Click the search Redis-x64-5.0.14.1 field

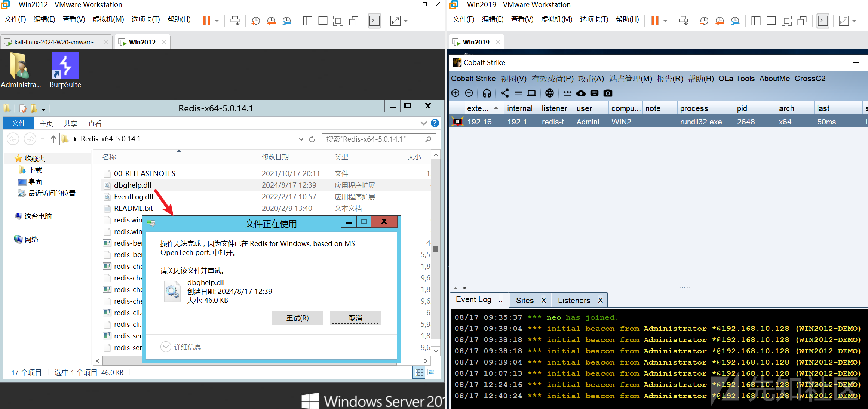[x=379, y=139]
